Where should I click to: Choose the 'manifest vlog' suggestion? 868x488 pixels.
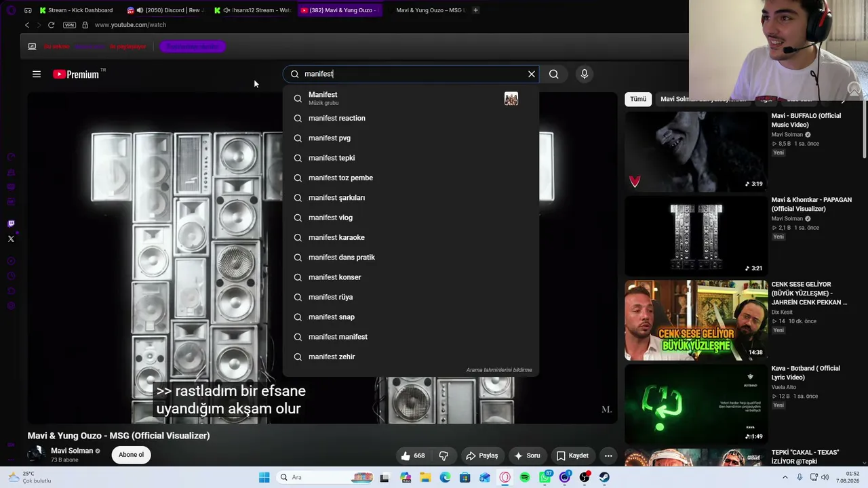pyautogui.click(x=410, y=218)
